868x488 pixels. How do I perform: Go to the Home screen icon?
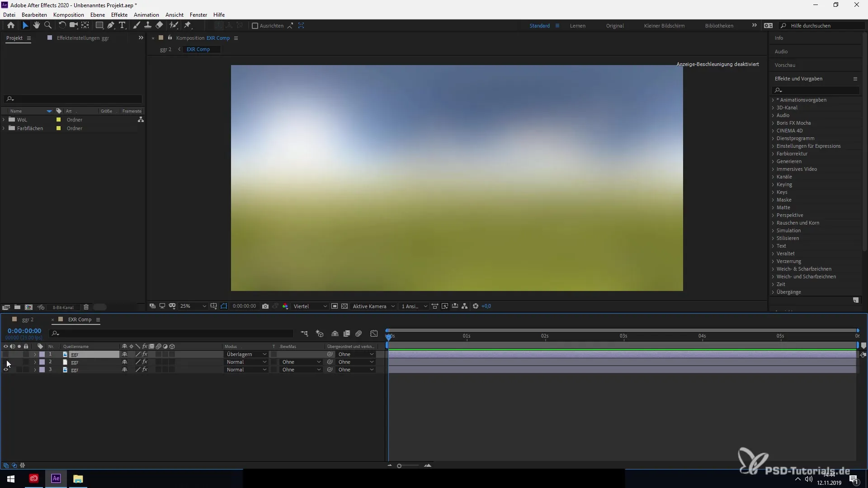11,26
